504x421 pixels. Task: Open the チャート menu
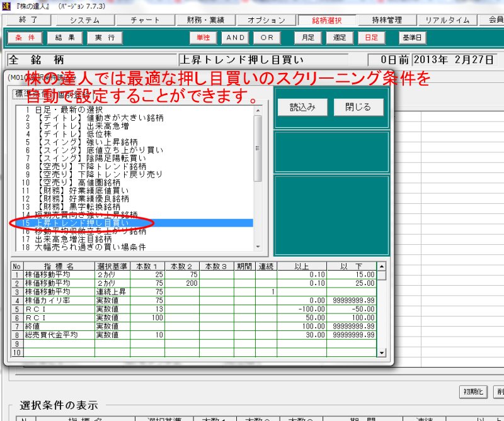click(146, 20)
